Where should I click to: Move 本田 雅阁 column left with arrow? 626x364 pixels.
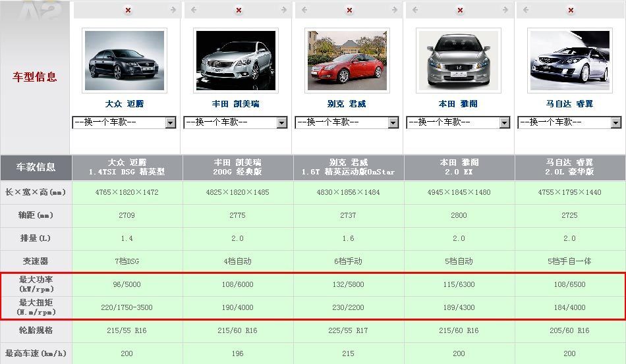[x=415, y=11]
